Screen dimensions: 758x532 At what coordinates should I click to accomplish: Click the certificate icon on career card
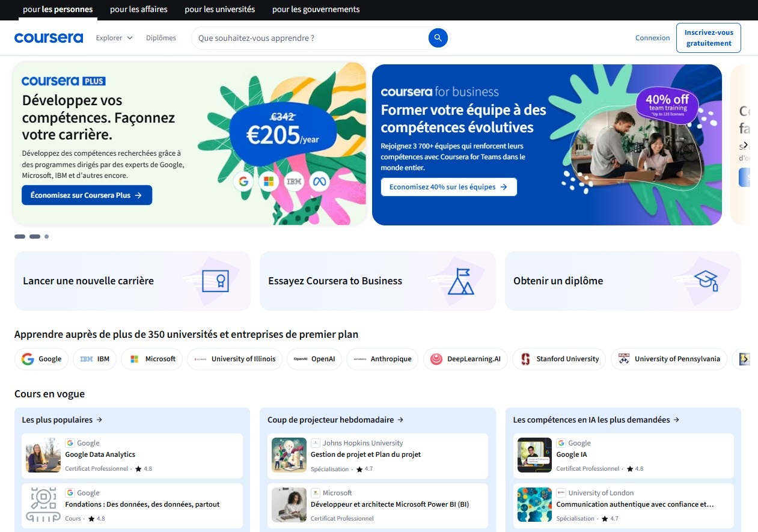tap(215, 281)
